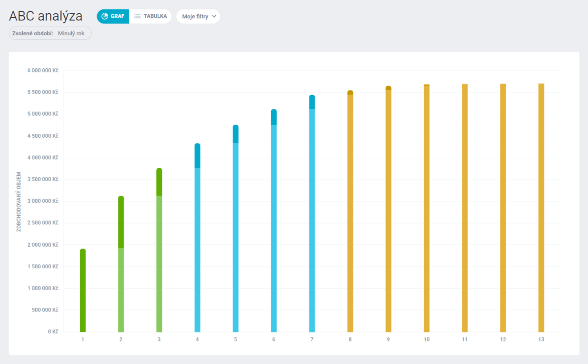This screenshot has height=364, width=588.
Task: Select the dark green top segment of bar 2
Action: tap(121, 222)
